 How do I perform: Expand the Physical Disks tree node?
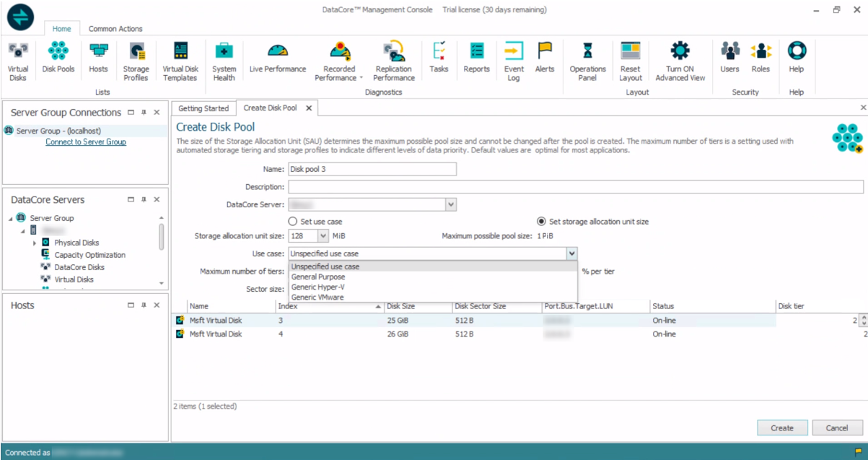click(35, 243)
